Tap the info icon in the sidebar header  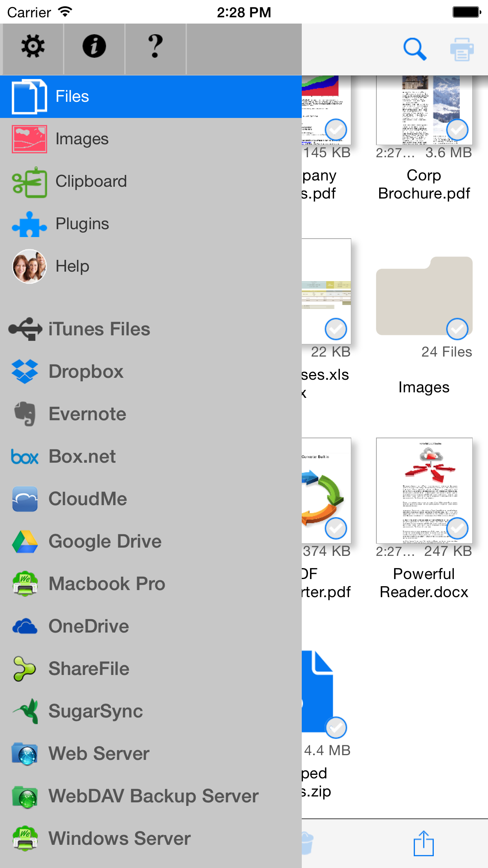[x=94, y=46]
